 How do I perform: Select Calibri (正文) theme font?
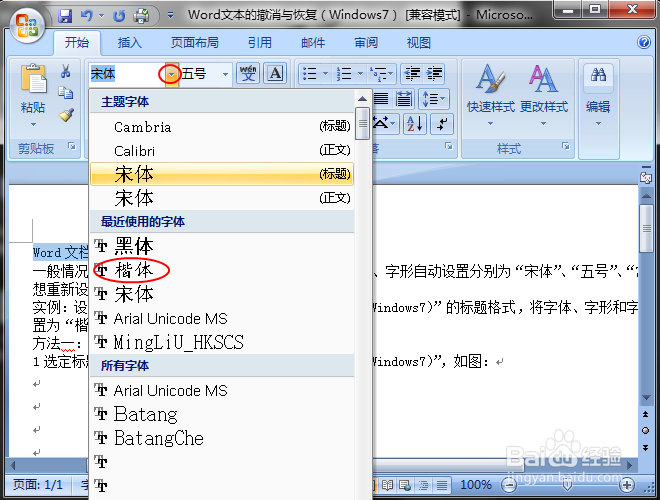tap(222, 150)
